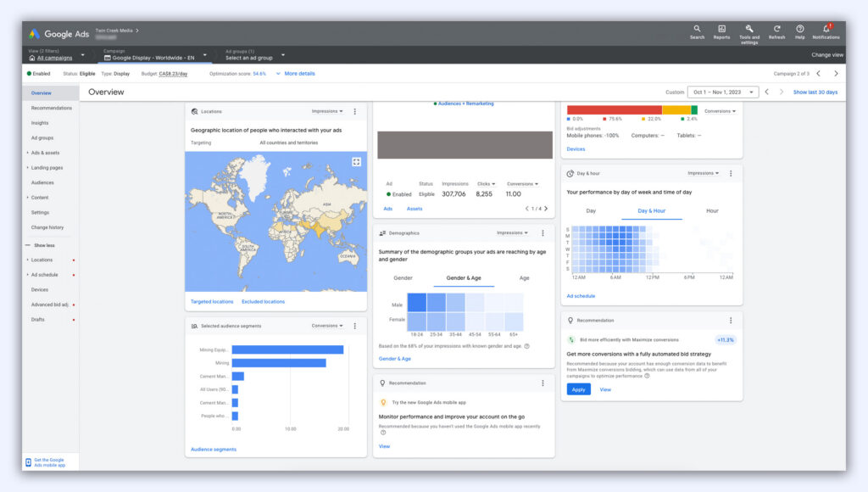The width and height of the screenshot is (868, 492).
Task: Click the Get the Google Ads mobile app icon
Action: tap(28, 462)
